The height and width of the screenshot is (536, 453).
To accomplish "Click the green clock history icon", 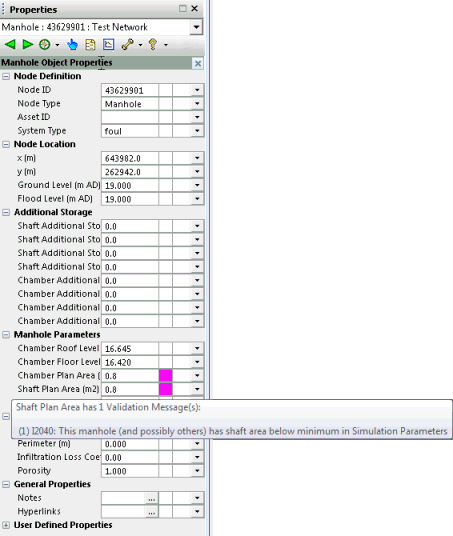I will tap(45, 44).
